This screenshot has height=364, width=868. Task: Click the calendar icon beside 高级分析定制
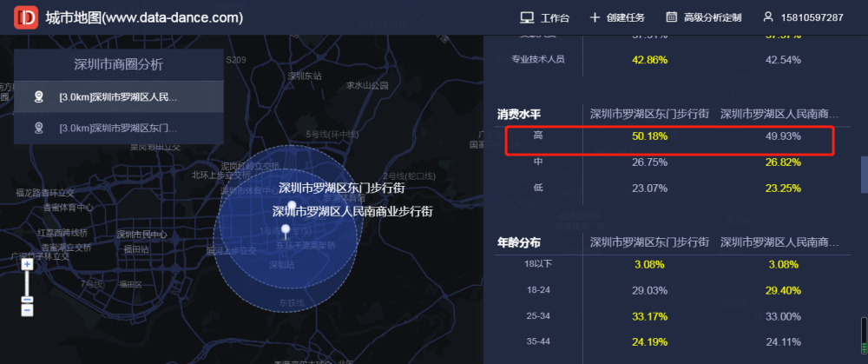click(x=672, y=17)
